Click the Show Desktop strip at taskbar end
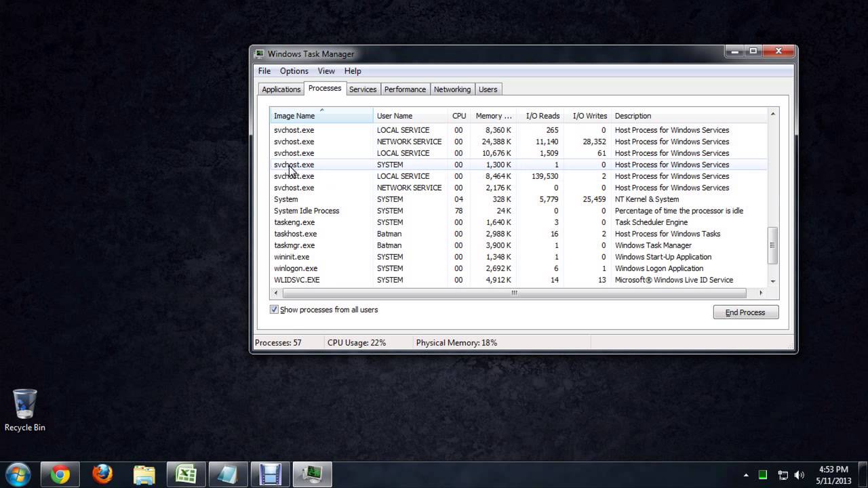Image resolution: width=868 pixels, height=488 pixels. tap(863, 474)
